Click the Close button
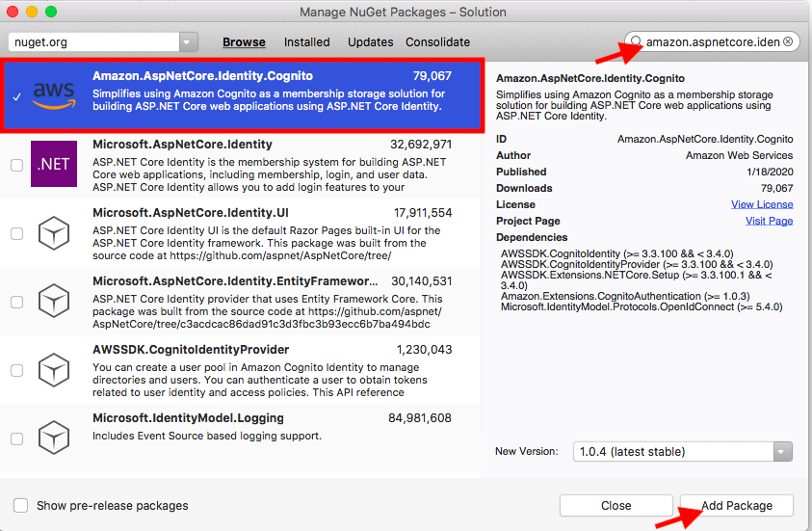812x531 pixels. click(616, 505)
